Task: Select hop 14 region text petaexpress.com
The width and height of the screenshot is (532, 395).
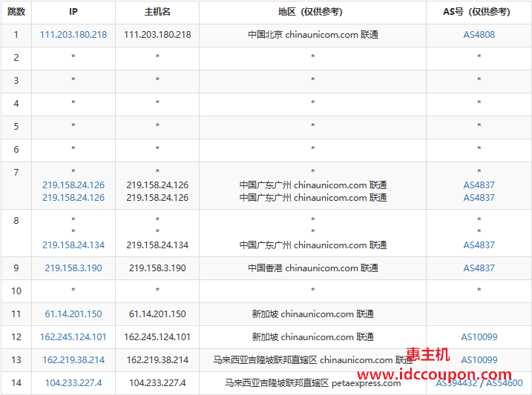Action: (366, 383)
